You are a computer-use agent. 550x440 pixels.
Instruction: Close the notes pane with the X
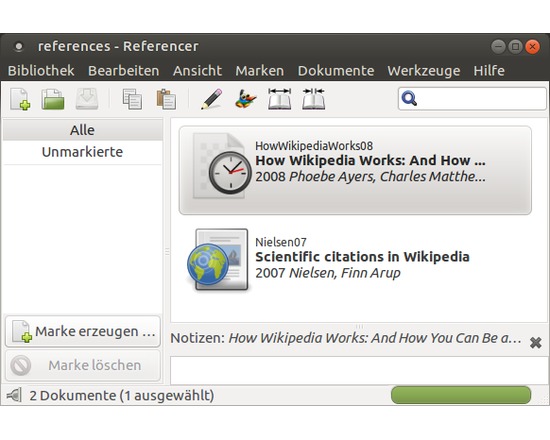536,342
